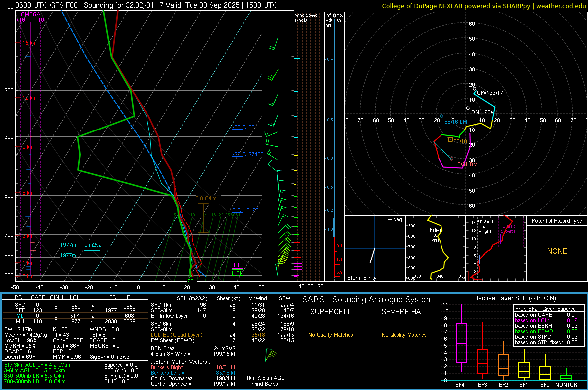Click the Bunkers Right = storm motion label
The height and width of the screenshot is (390, 588).
point(169,367)
